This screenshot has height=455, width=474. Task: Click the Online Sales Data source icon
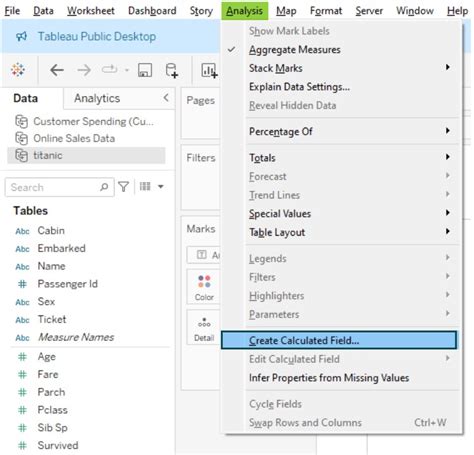pos(22,138)
